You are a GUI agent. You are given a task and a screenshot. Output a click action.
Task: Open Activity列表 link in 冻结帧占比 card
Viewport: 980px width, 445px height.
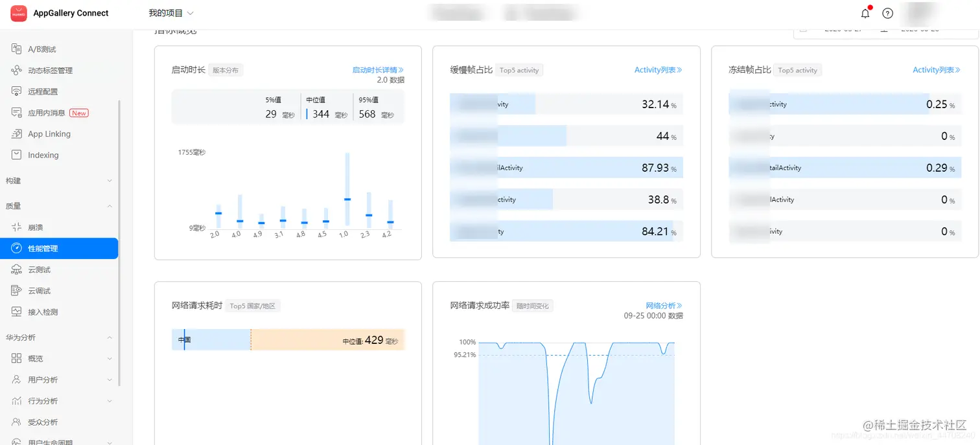[937, 70]
